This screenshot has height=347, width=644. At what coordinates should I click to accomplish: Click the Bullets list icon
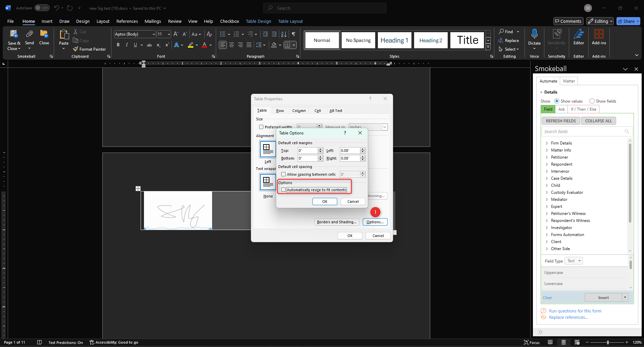(x=222, y=34)
